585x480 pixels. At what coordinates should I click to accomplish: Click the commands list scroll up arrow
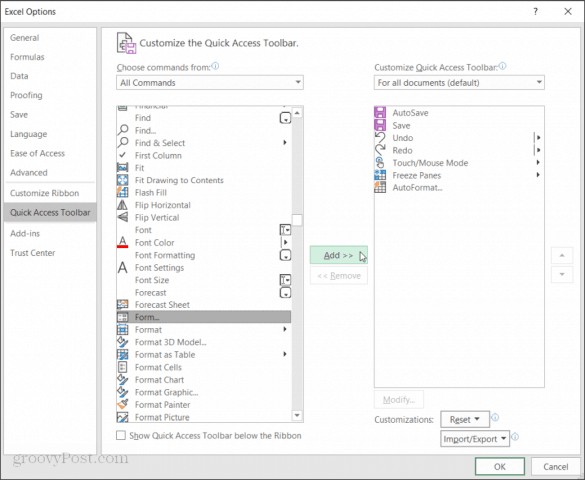pyautogui.click(x=297, y=112)
